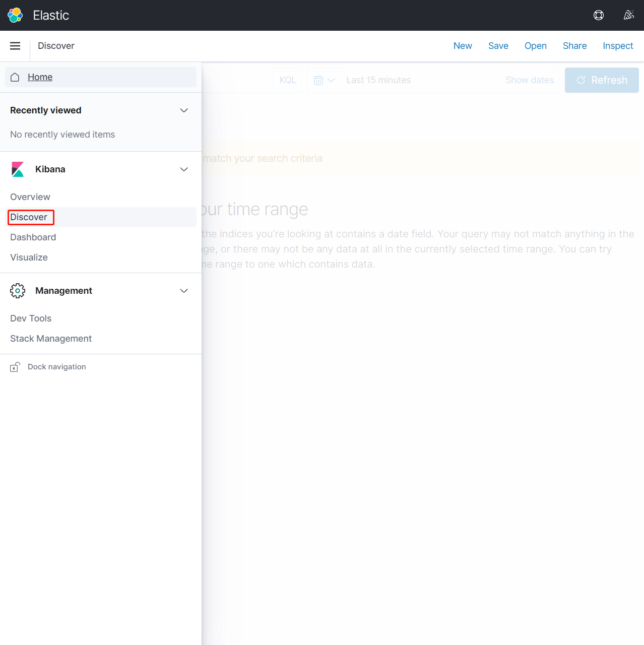
Task: Click the Kibana section heading
Action: pos(50,169)
